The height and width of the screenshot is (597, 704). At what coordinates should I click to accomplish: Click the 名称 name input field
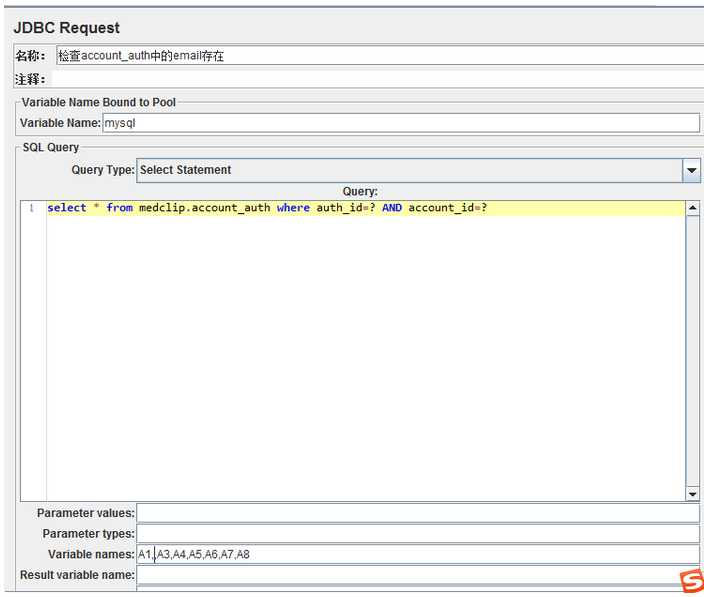(380, 56)
